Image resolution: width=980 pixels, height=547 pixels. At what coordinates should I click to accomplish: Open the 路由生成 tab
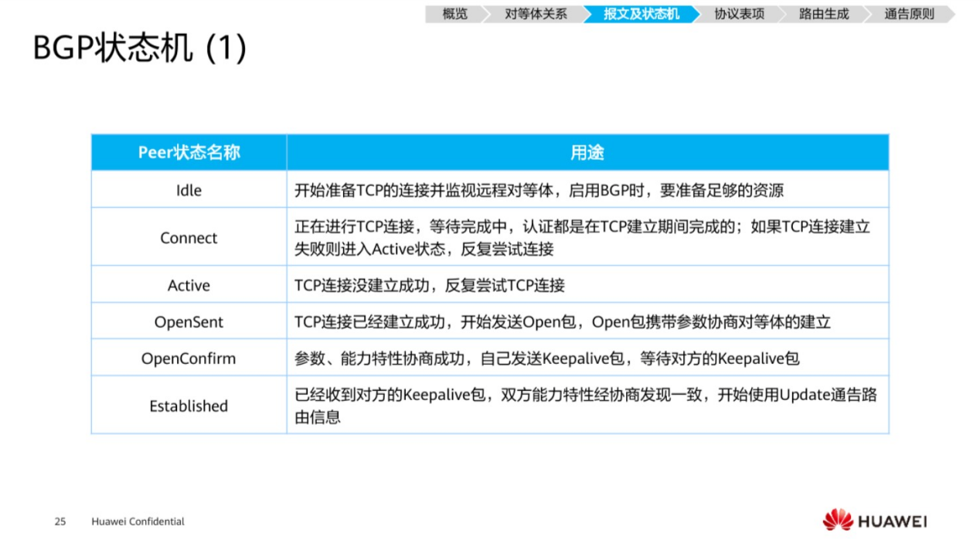coord(823,14)
